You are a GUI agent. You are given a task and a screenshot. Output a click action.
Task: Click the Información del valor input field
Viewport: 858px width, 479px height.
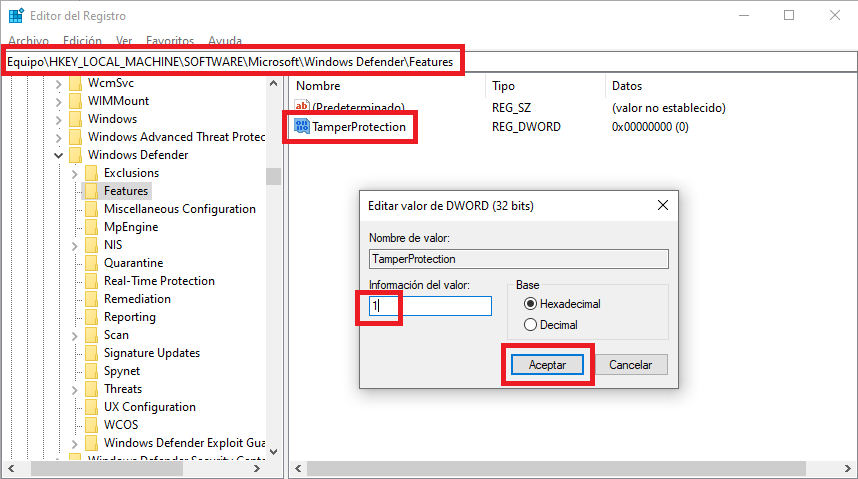[430, 306]
